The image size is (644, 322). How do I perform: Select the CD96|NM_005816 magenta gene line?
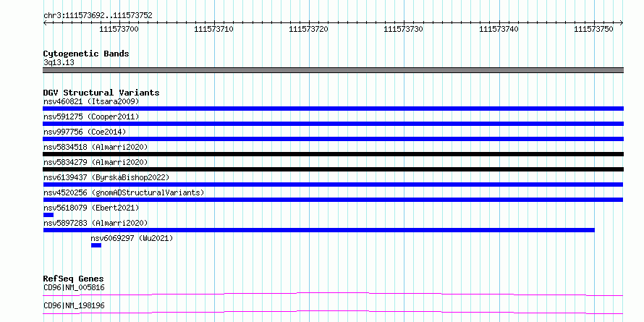(333, 294)
